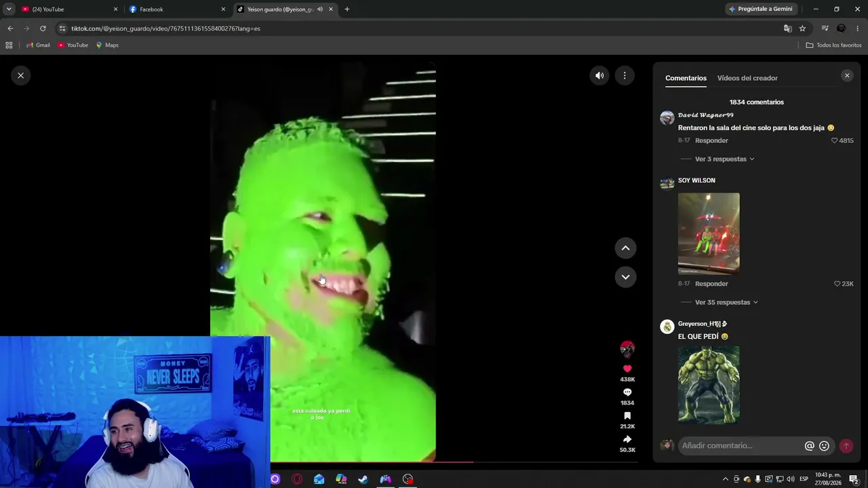
Task: Open the tab search dropdown
Action: pos(9,9)
